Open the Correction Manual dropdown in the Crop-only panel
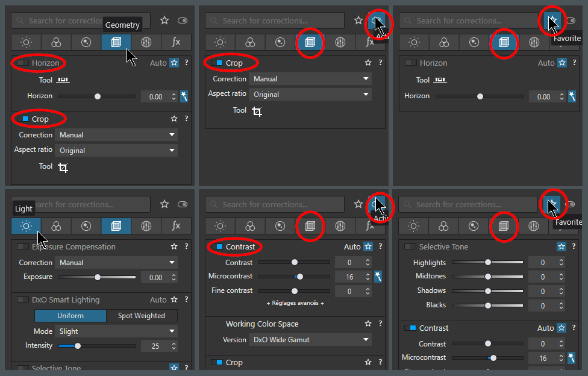 (310, 79)
